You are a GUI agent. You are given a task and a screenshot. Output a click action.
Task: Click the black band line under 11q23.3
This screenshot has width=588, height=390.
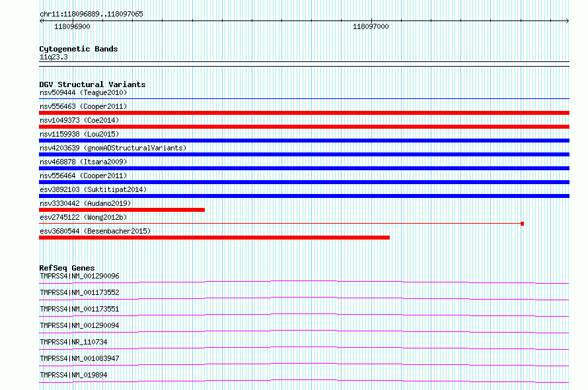point(304,64)
